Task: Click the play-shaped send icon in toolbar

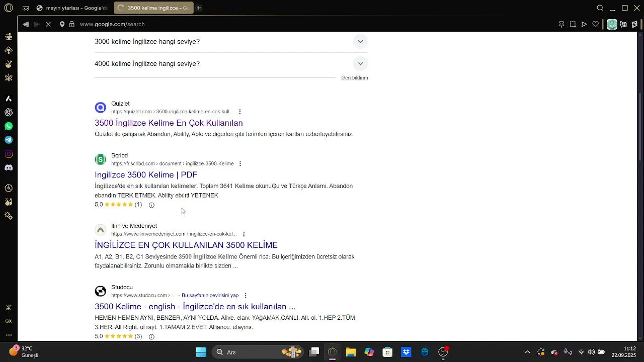Action: coord(584,24)
